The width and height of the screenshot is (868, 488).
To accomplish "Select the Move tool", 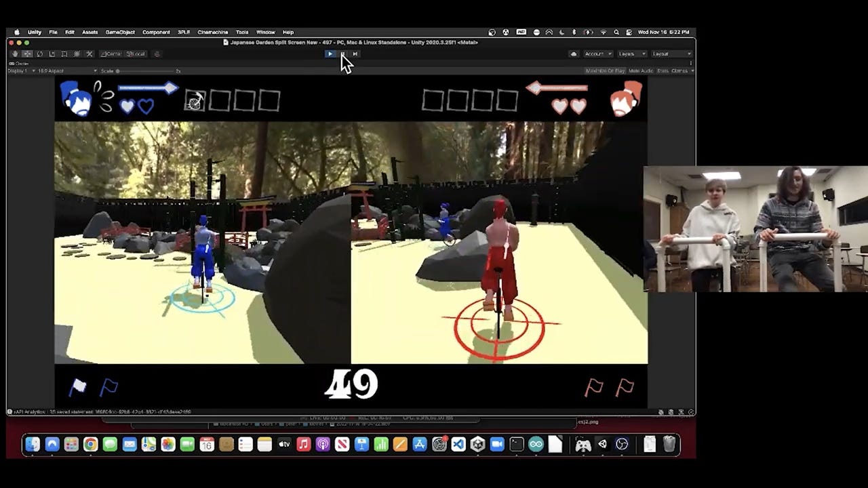I will coord(27,54).
